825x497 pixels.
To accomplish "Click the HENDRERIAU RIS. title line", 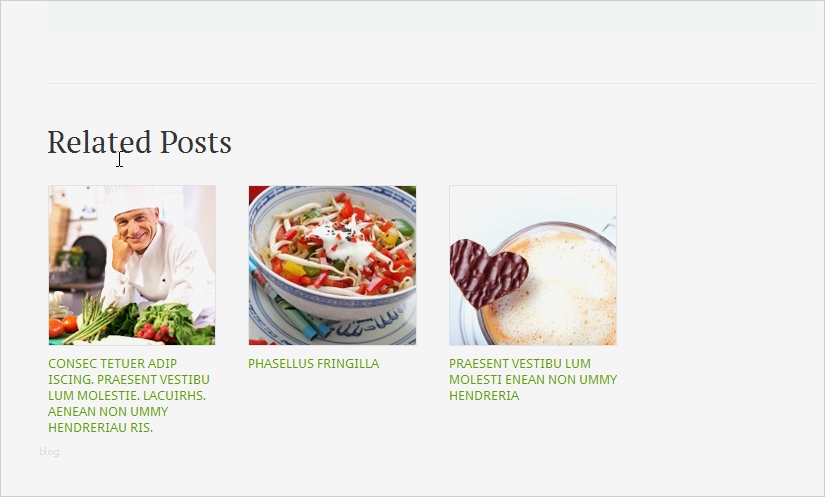I will pos(100,427).
